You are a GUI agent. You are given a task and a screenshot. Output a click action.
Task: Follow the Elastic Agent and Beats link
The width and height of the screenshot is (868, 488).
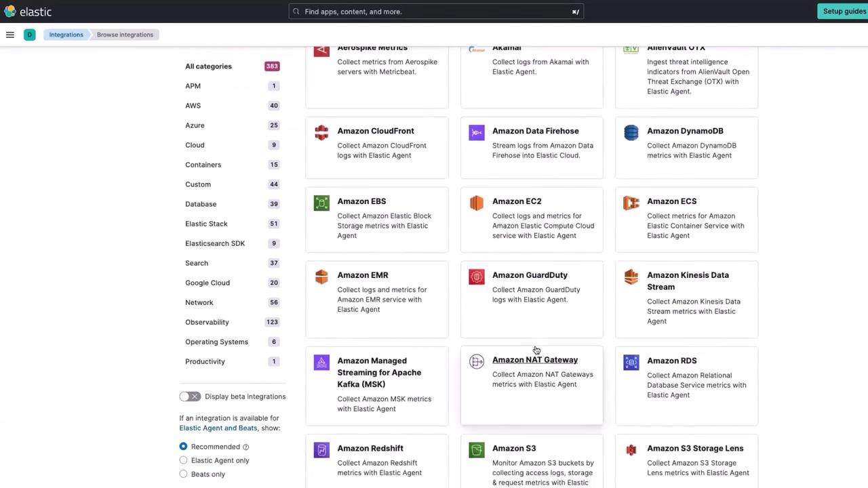(218, 428)
